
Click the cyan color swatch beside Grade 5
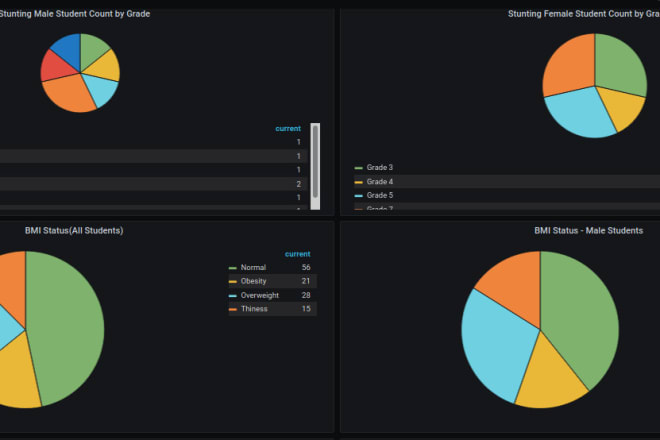[359, 196]
